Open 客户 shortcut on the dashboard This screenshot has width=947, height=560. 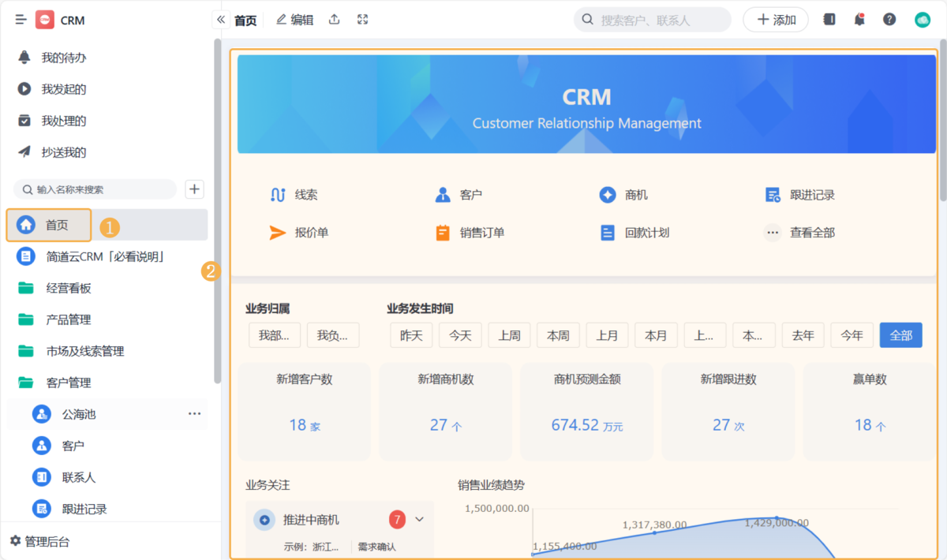(459, 195)
